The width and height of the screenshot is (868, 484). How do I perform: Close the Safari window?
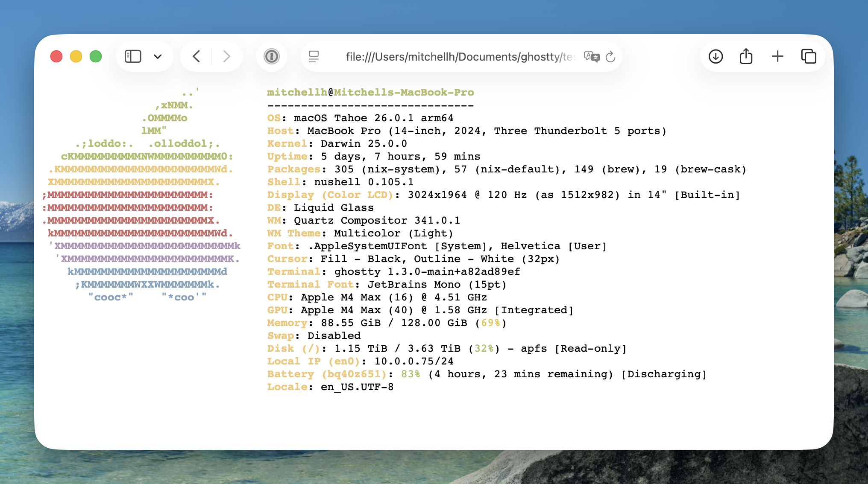(56, 56)
